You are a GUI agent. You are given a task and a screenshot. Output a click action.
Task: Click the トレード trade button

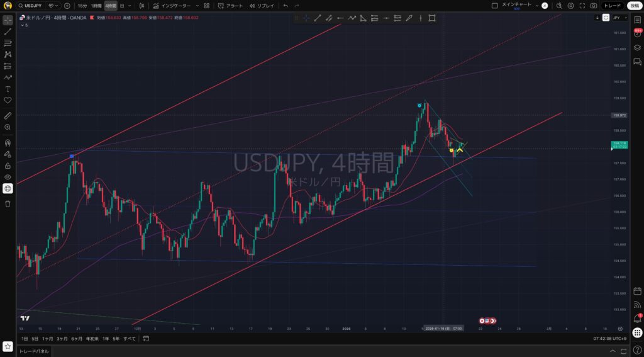click(613, 6)
